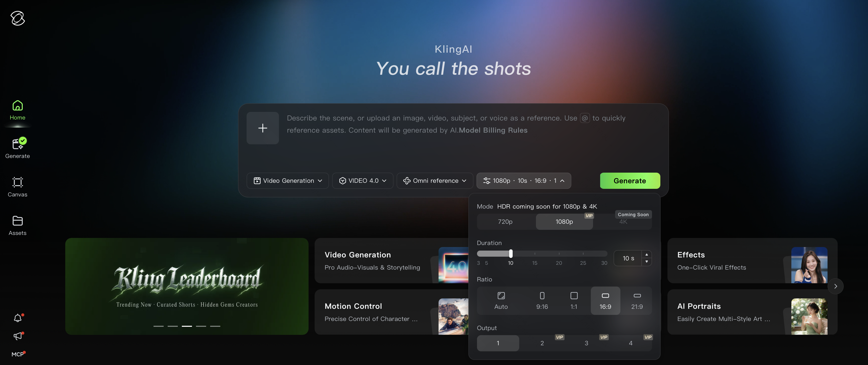Image resolution: width=868 pixels, height=365 pixels.
Task: Collapse the 1080p 10s 16:9 settings panel
Action: 524,181
